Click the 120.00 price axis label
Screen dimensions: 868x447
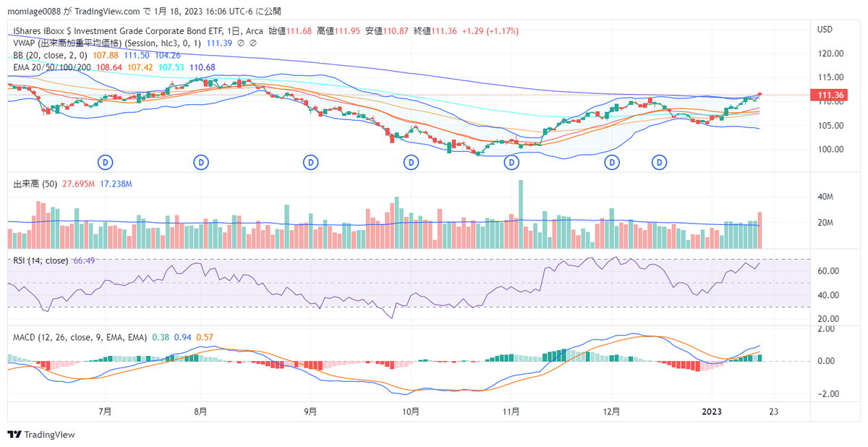[x=830, y=54]
